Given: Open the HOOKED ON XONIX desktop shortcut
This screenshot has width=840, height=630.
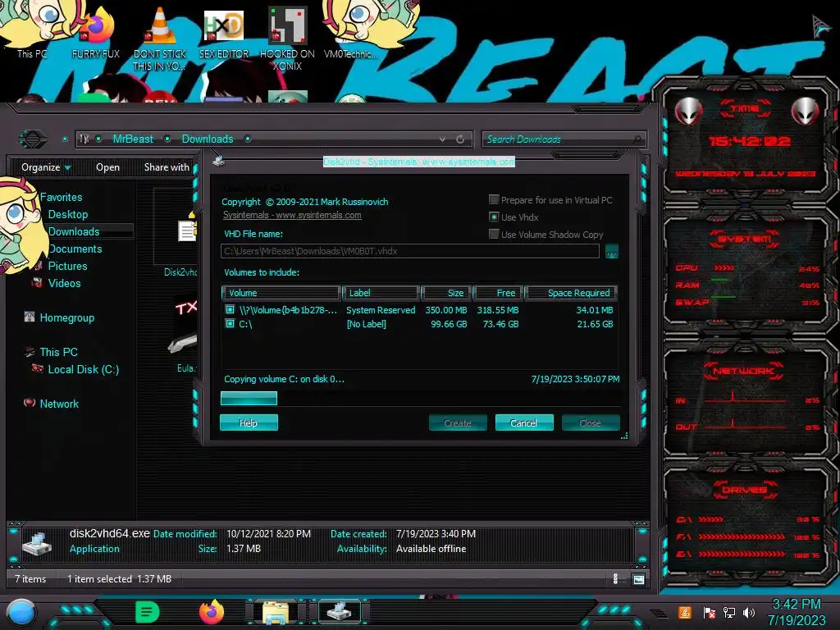Looking at the screenshot, I should coord(287,39).
